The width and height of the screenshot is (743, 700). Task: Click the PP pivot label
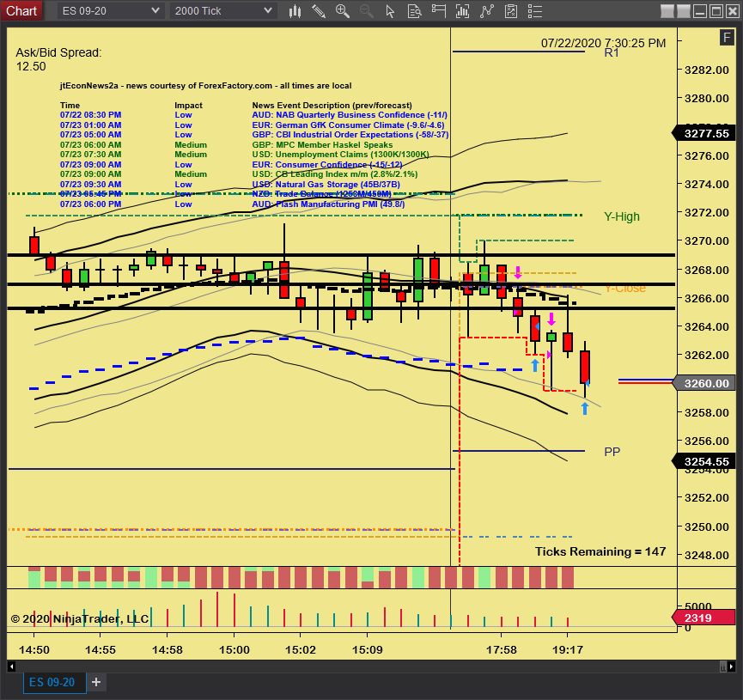pyautogui.click(x=612, y=452)
